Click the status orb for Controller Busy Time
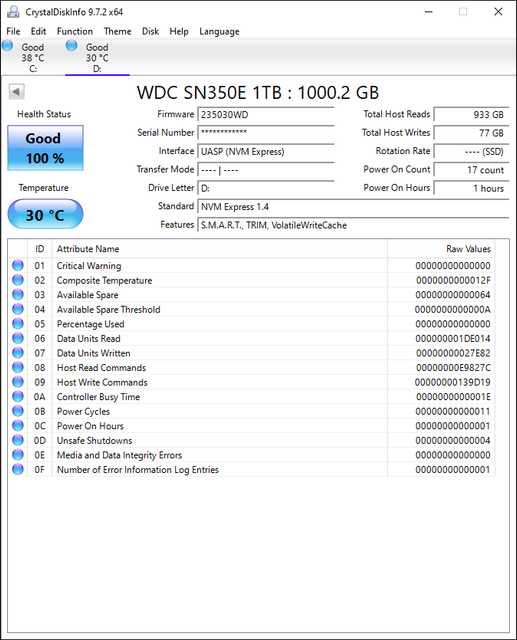Viewport: 517px width, 640px height. pyautogui.click(x=18, y=396)
